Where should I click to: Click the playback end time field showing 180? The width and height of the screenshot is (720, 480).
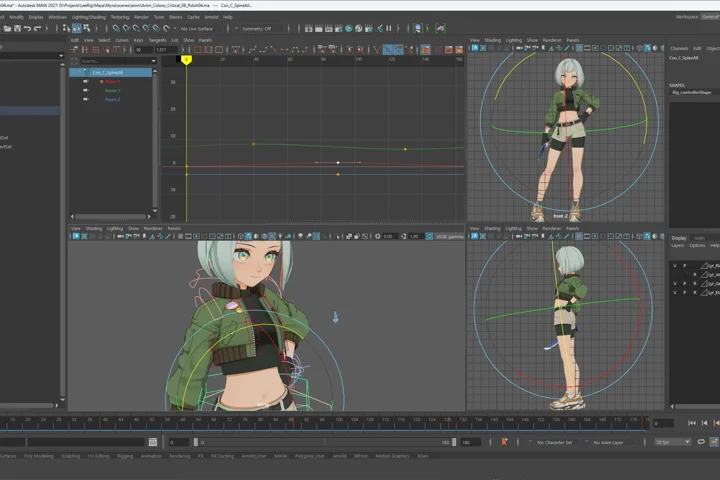tap(470, 442)
